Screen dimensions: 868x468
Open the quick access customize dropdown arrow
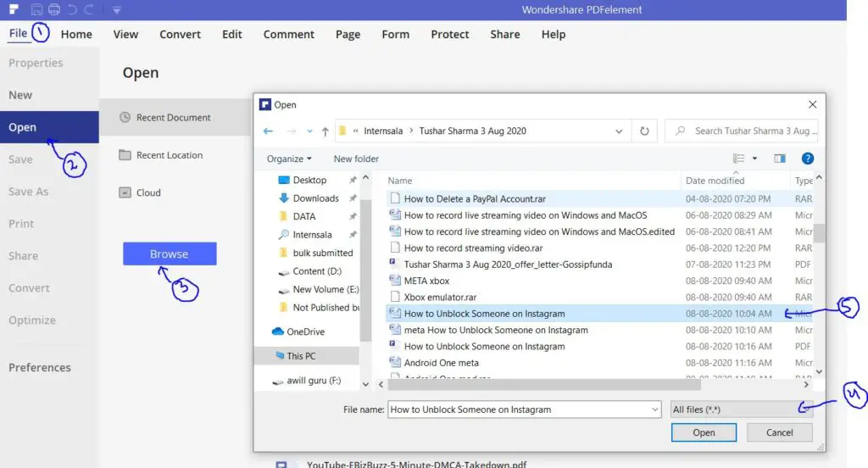(116, 10)
